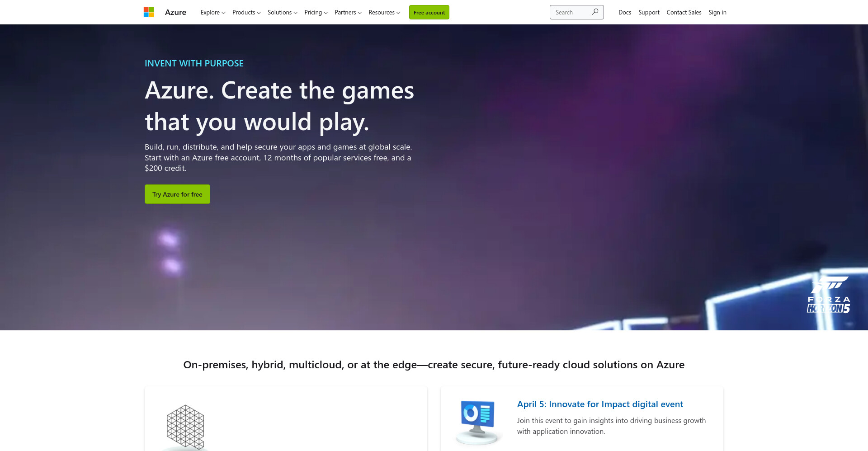Expand the Solutions menu
The image size is (868, 451).
point(283,12)
